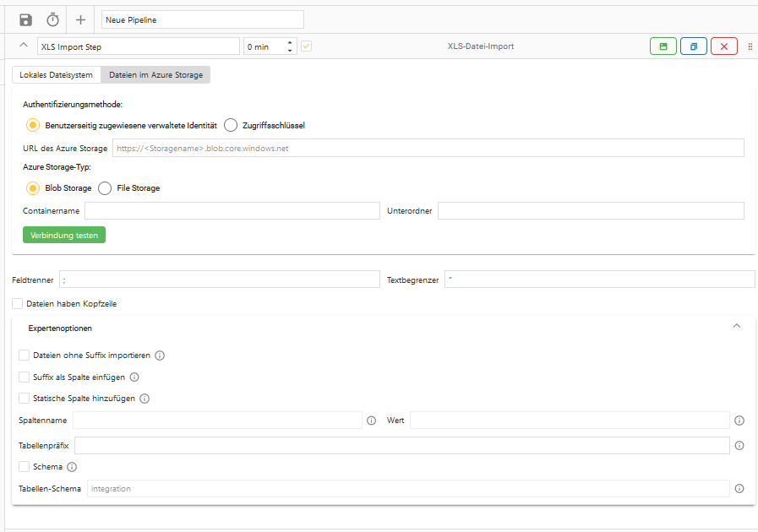The width and height of the screenshot is (758, 532).
Task: Save pipeline with the floppy disk icon
Action: pyautogui.click(x=25, y=19)
